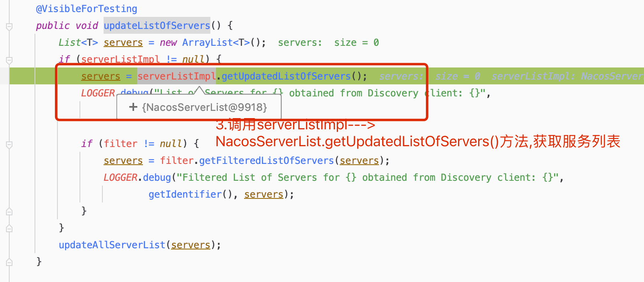This screenshot has width=644, height=282.
Task: Click the getFilteredListOfServers method call
Action: (x=267, y=161)
